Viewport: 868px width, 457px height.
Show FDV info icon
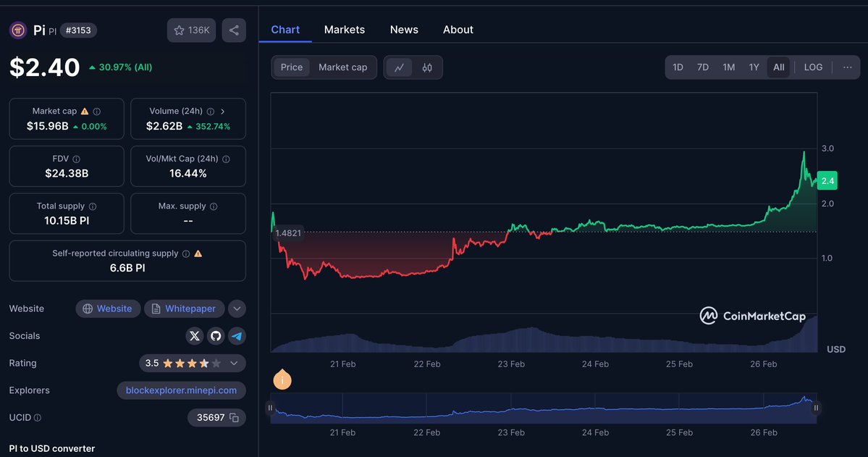(77, 159)
